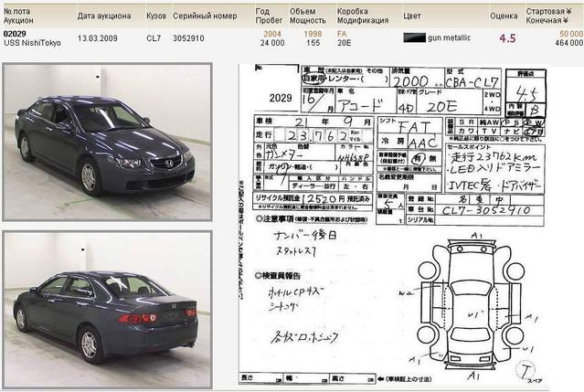This screenshot has width=584, height=392.
Task: Open the front view car photo
Action: [x=107, y=143]
